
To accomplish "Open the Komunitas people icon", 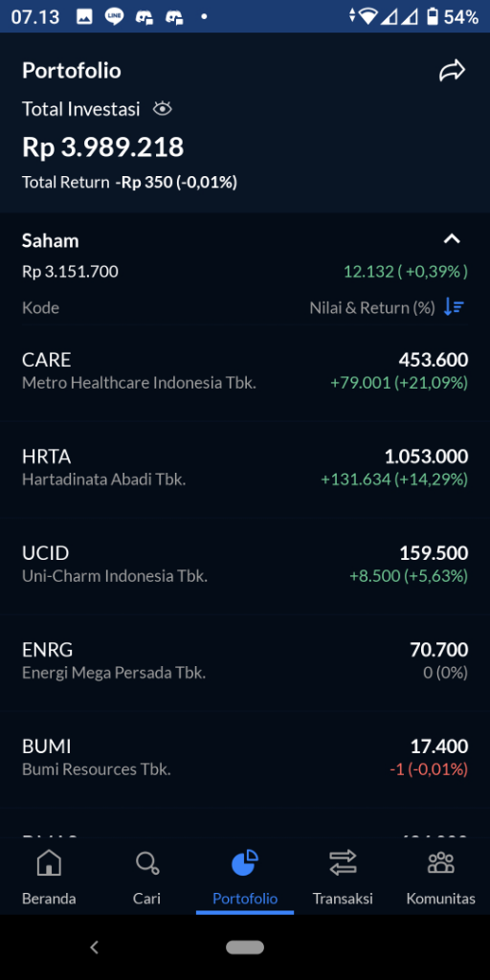I will click(x=440, y=863).
